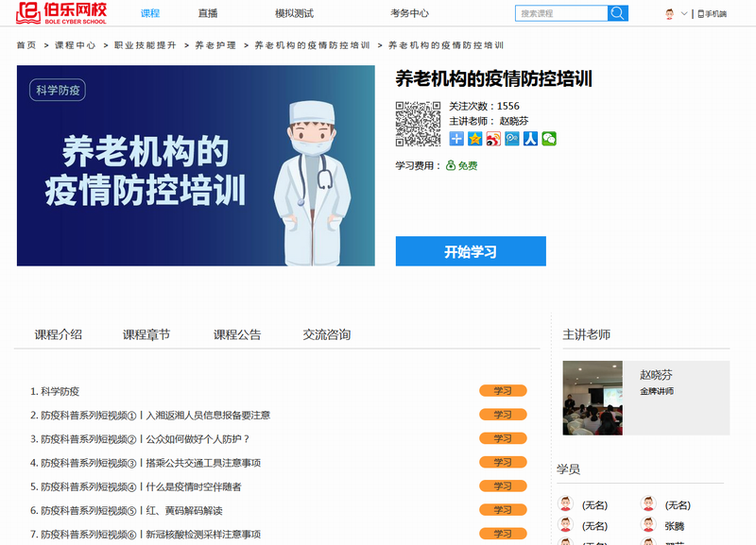The width and height of the screenshot is (756, 545).
Task: Click the teacher 赵晓芬 photo thumbnail
Action: click(593, 398)
